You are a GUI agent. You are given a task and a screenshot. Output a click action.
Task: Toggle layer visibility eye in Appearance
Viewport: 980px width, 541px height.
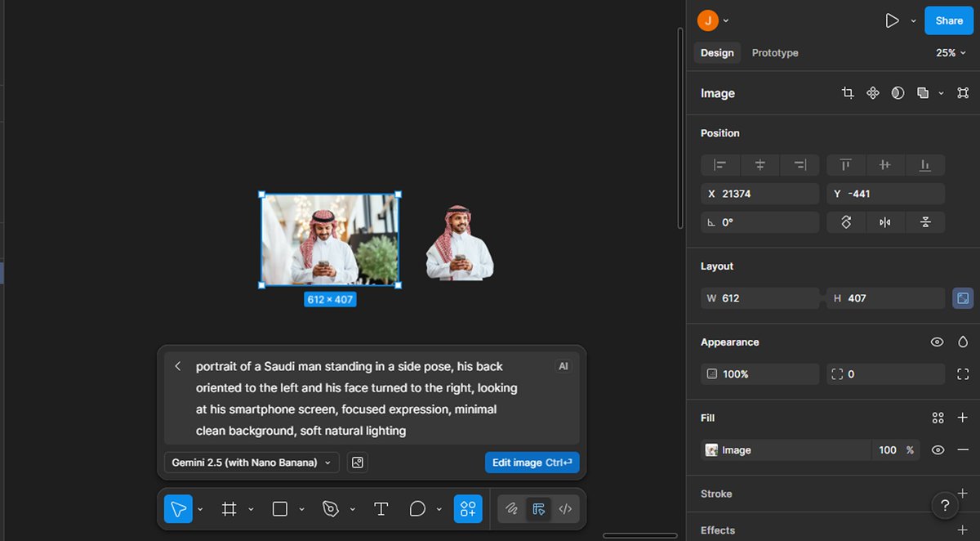tap(938, 342)
